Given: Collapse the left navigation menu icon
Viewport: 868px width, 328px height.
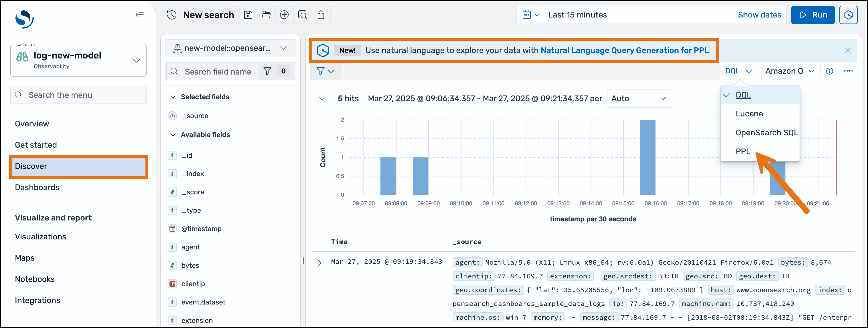Looking at the screenshot, I should tap(139, 15).
